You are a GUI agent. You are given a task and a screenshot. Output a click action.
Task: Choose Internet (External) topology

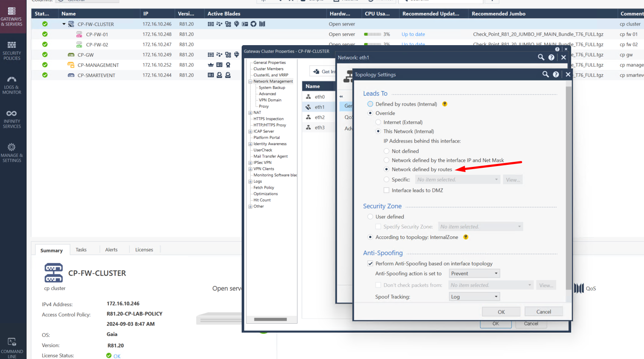pyautogui.click(x=378, y=122)
